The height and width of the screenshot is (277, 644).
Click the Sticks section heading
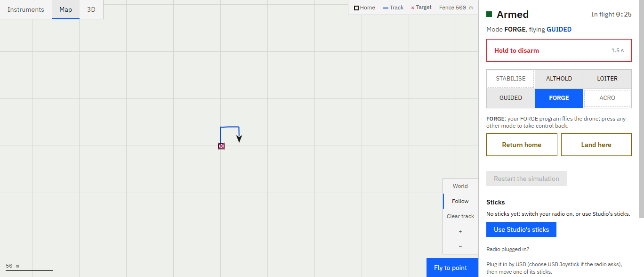[495, 202]
